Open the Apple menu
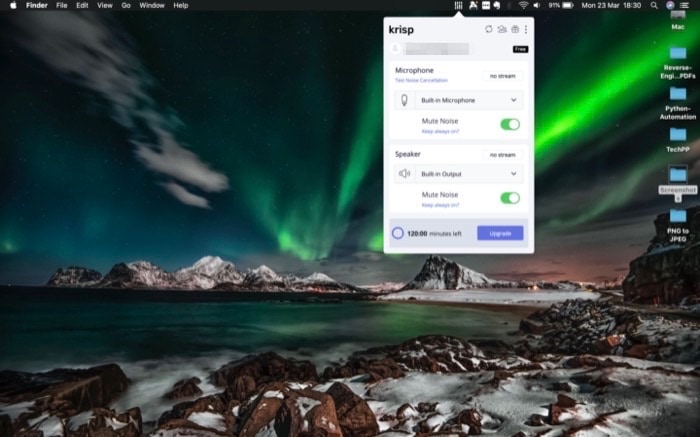700x437 pixels. point(13,5)
